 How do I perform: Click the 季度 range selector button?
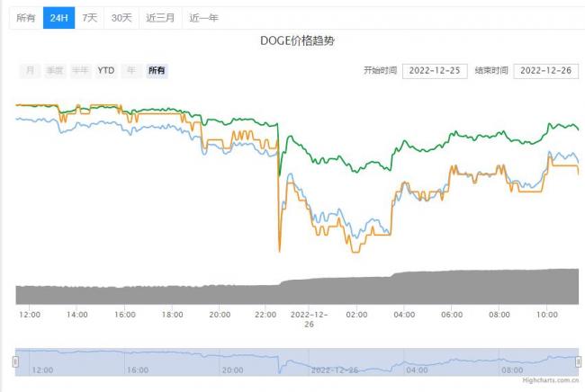pos(55,70)
